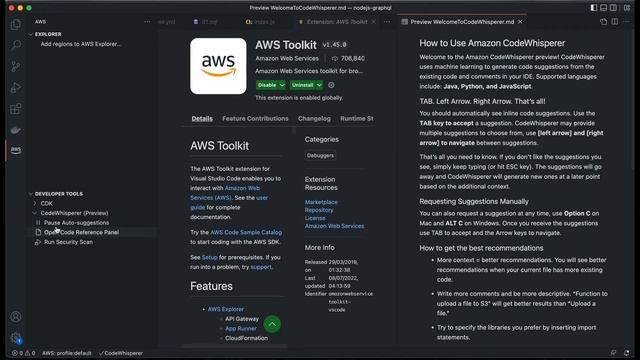Open the Setup prerequisites link
Image resolution: width=640 pixels, height=360 pixels.
(x=210, y=257)
